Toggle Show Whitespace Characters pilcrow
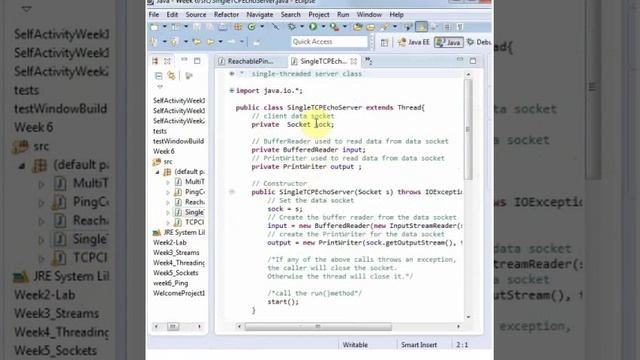640x360 pixels. (460, 27)
